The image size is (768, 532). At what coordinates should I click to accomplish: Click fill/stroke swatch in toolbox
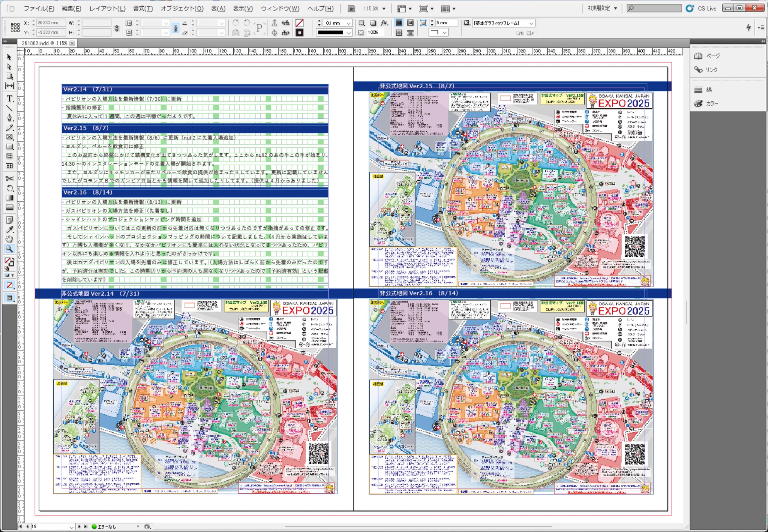tap(9, 262)
